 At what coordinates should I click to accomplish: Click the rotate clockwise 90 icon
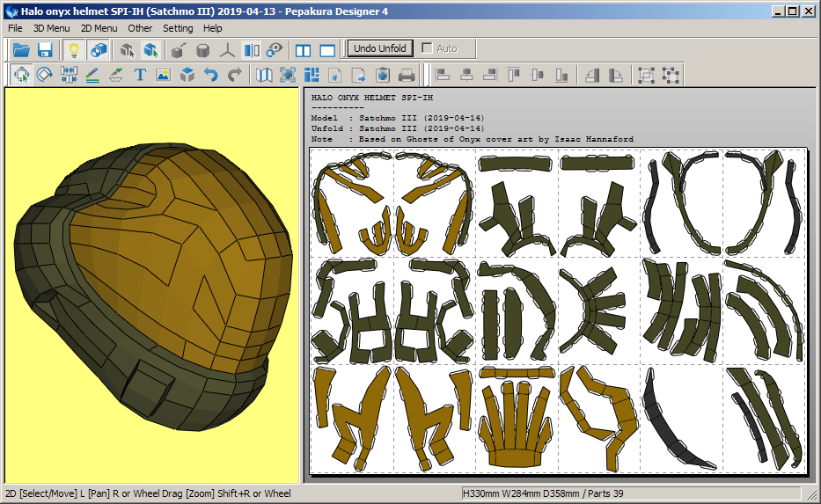pyautogui.click(x=616, y=75)
